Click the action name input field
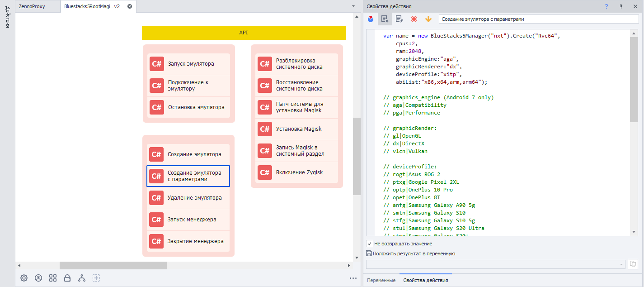This screenshot has width=644, height=287. click(x=538, y=19)
